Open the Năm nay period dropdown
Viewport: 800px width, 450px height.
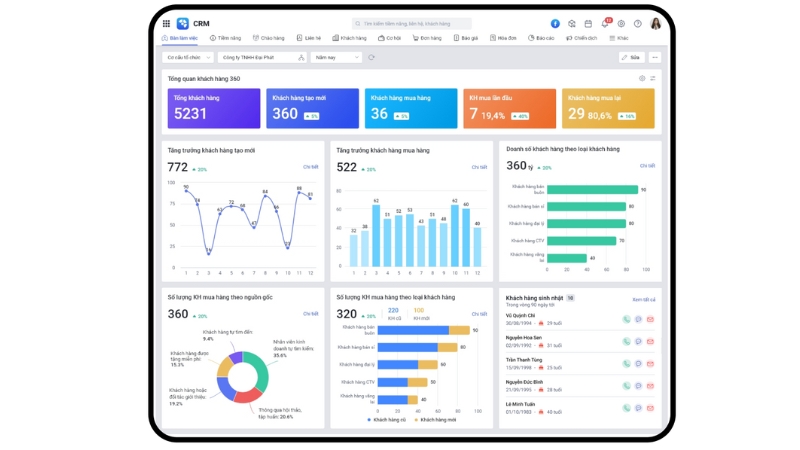pyautogui.click(x=335, y=57)
